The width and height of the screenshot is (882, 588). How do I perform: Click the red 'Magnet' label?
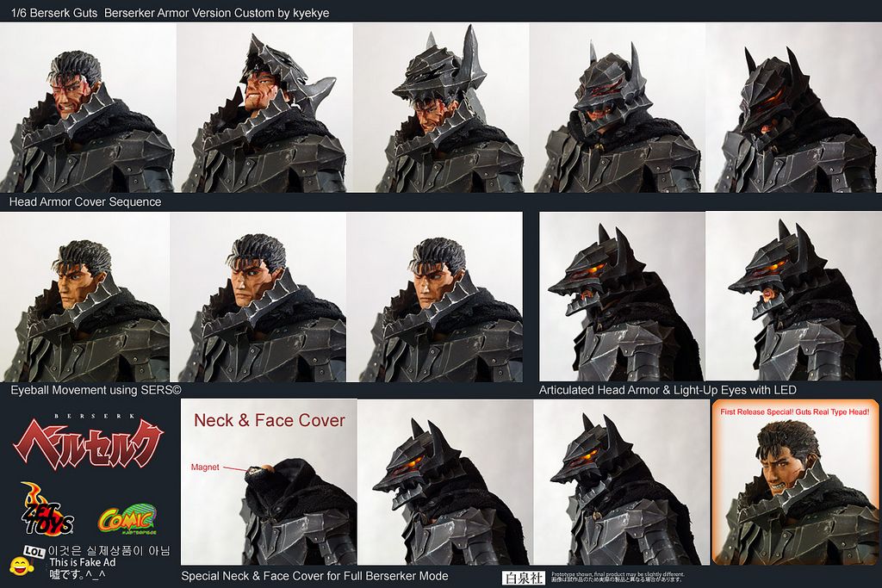click(x=205, y=467)
